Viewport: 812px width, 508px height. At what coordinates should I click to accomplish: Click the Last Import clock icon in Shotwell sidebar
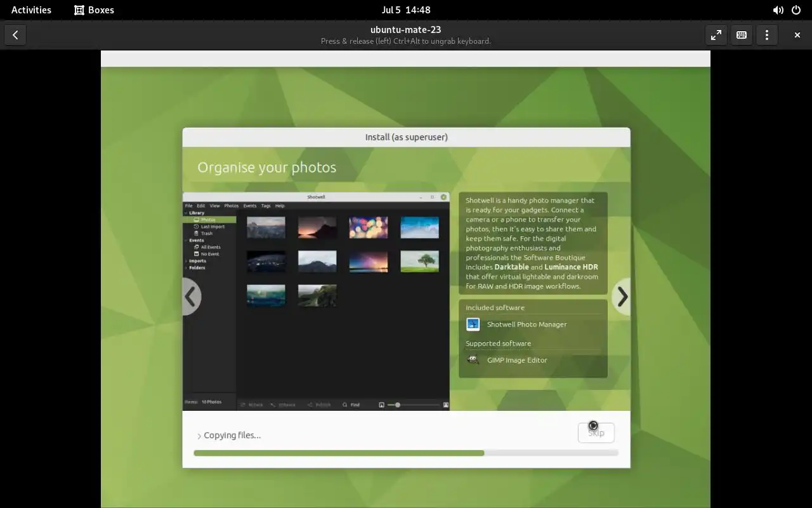[x=197, y=227]
